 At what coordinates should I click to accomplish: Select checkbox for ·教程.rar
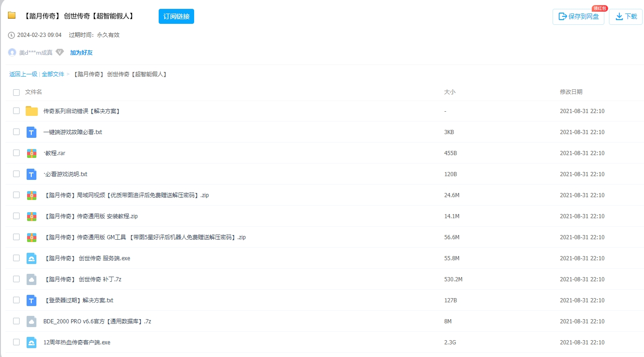pyautogui.click(x=16, y=153)
